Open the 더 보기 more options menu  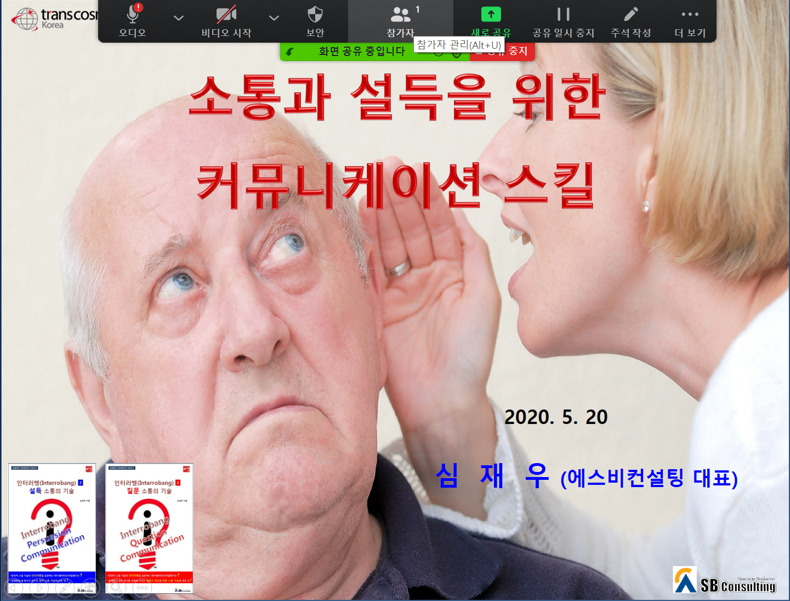click(690, 21)
